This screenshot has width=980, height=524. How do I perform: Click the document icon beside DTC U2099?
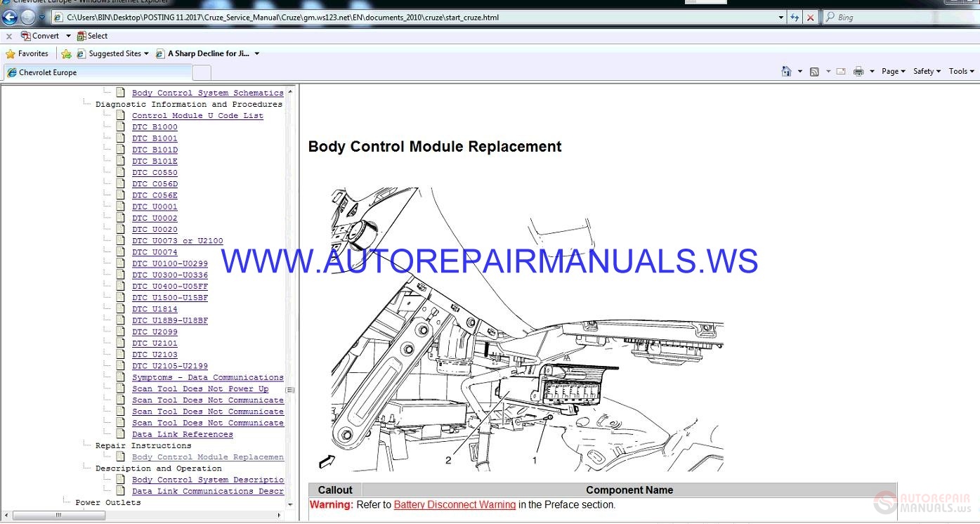(121, 332)
